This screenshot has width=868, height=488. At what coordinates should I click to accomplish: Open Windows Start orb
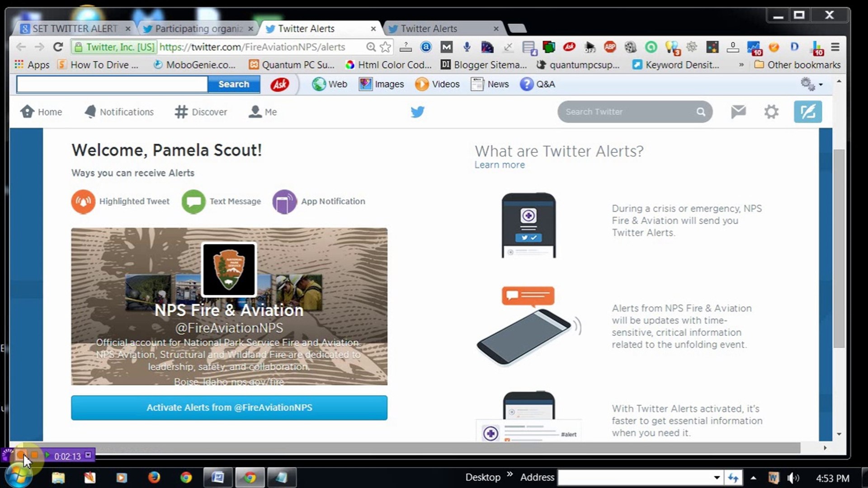[18, 477]
